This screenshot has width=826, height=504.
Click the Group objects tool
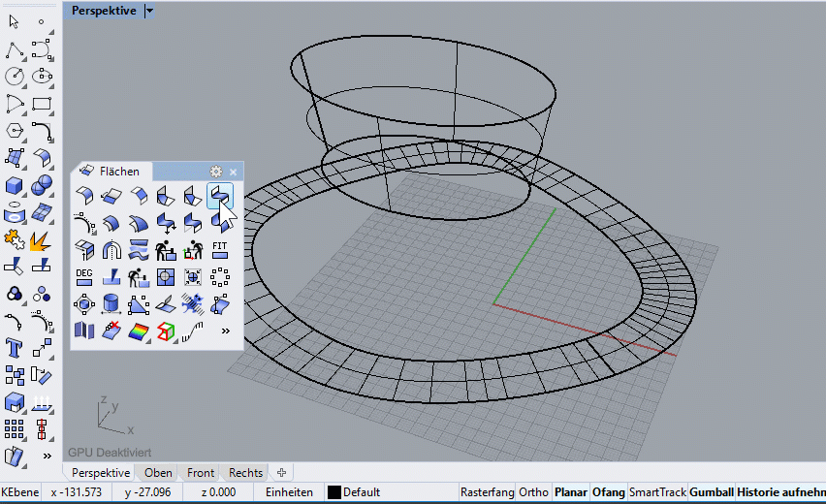[x=15, y=294]
